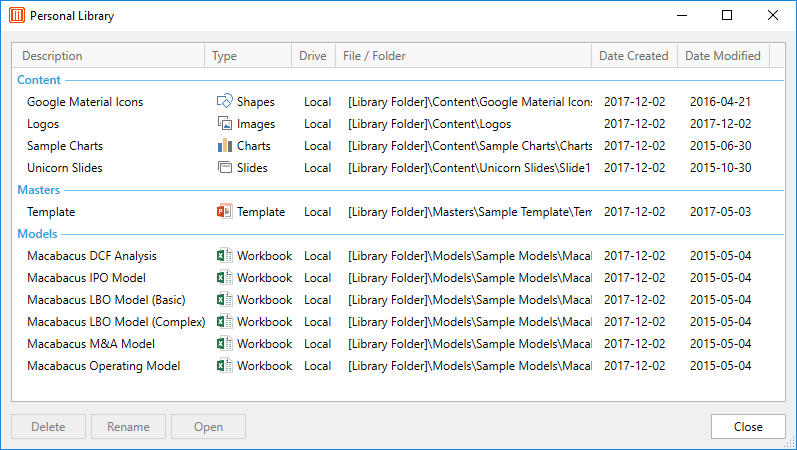The width and height of the screenshot is (797, 450).
Task: Click the Images icon in the Logos row
Action: [x=225, y=124]
